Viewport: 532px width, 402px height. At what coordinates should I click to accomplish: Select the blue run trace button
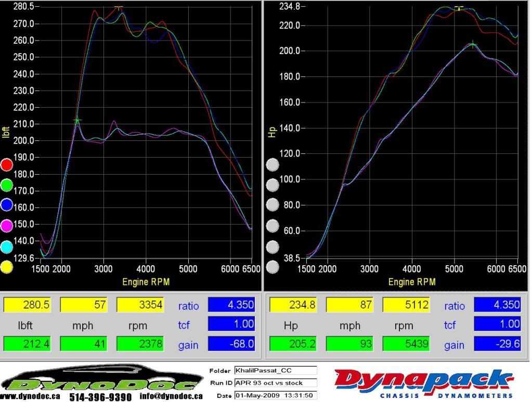[x=6, y=205]
